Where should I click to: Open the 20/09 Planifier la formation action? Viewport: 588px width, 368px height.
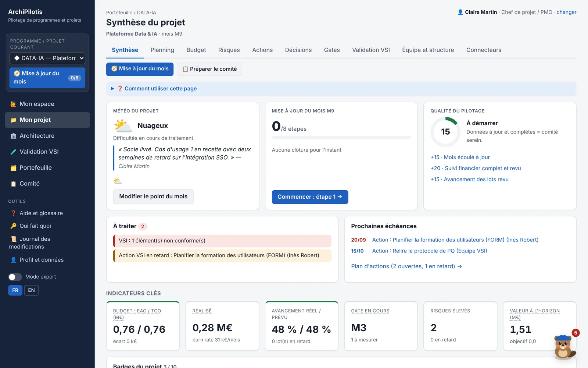[x=455, y=240]
